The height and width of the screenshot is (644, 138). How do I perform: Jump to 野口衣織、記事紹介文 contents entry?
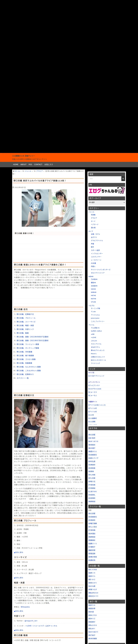pyautogui.click(x=25, y=314)
